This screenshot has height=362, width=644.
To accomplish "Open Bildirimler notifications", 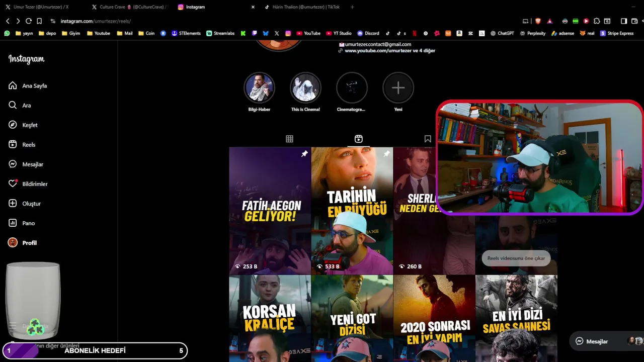I will 28,184.
